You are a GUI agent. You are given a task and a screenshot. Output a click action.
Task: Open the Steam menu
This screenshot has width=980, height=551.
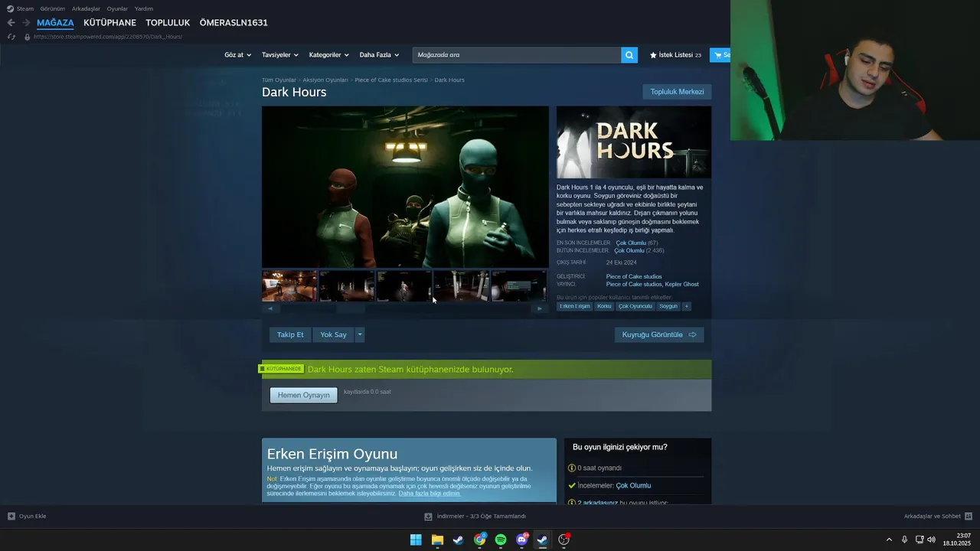[25, 8]
